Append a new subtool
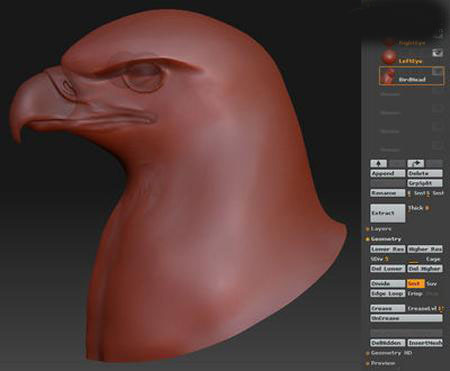The image size is (450, 371). 388,173
